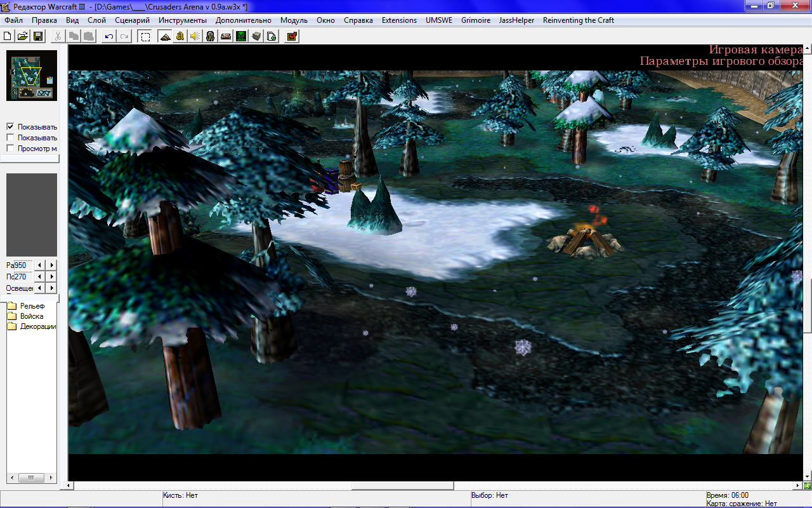Click the 'Кисть: Нет' status bar text
The image size is (812, 508).
point(181,495)
